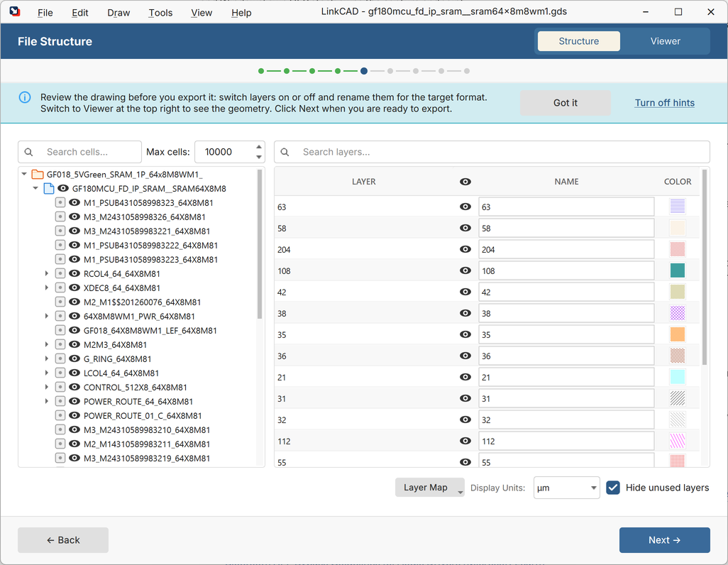Toggle visibility of layer 112
Image resolution: width=728 pixels, height=565 pixels.
(x=465, y=441)
